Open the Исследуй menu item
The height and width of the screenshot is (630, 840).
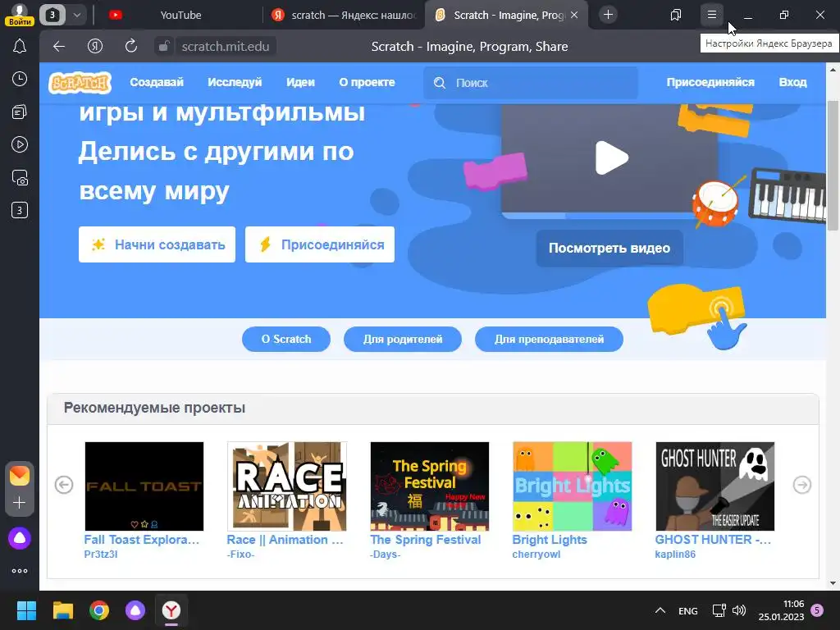pyautogui.click(x=235, y=83)
